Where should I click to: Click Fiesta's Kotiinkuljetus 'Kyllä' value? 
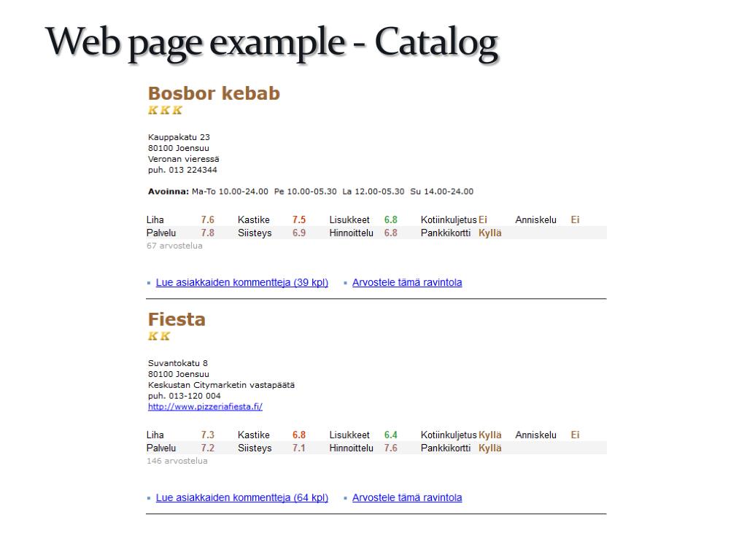click(x=490, y=435)
